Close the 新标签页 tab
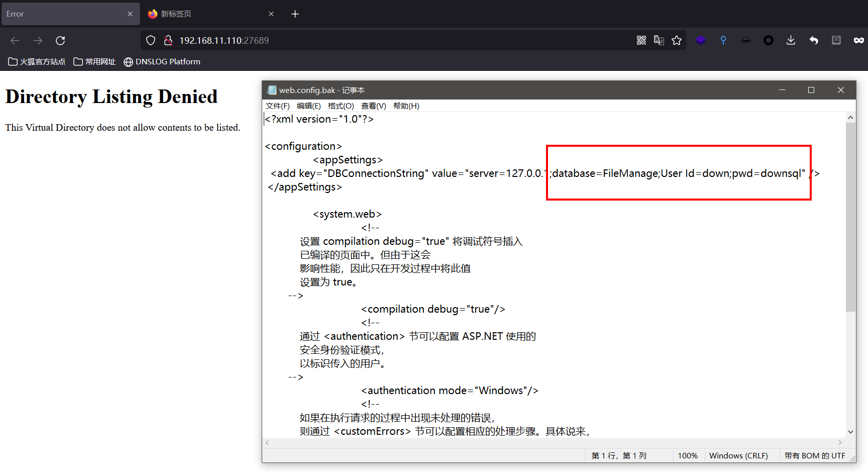 (271, 14)
